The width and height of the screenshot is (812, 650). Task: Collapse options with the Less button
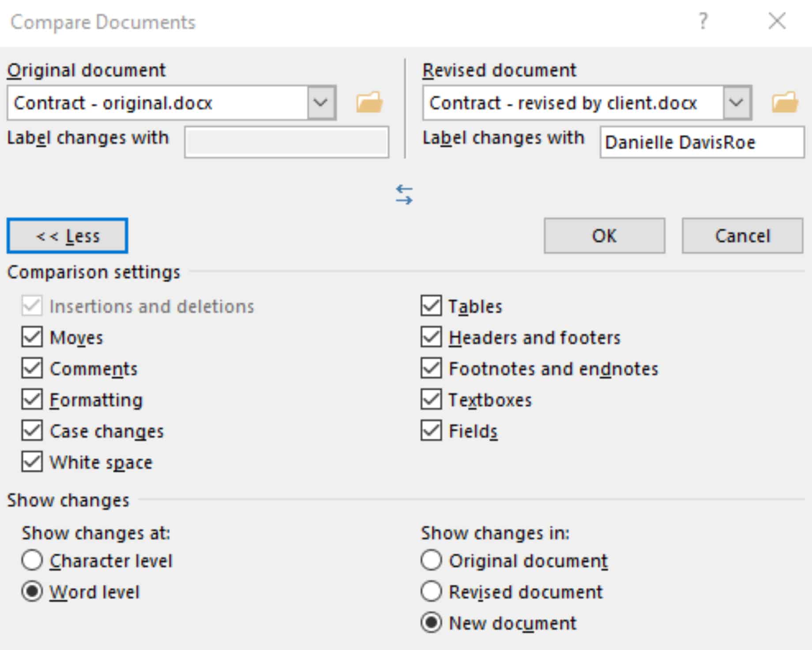point(67,235)
